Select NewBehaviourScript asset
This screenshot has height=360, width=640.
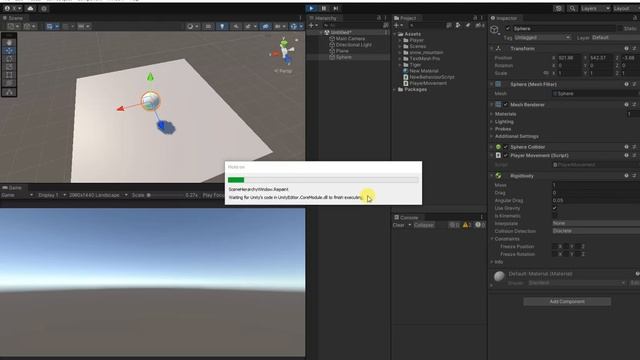click(x=429, y=77)
